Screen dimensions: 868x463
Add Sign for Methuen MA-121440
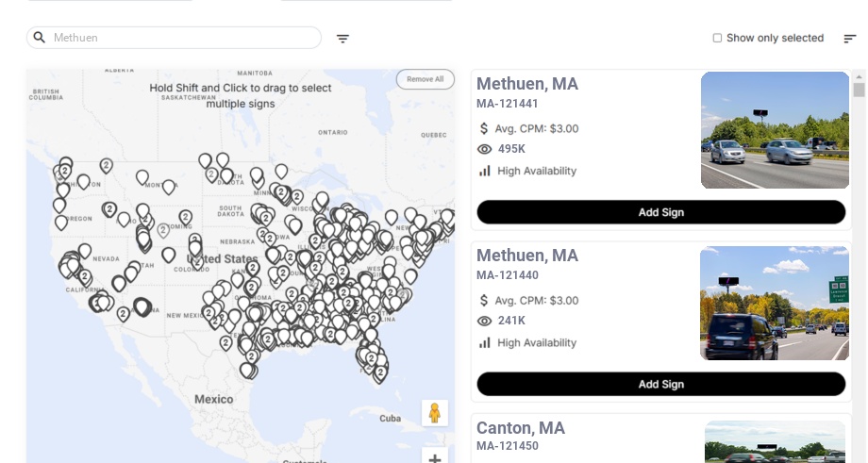pos(660,384)
